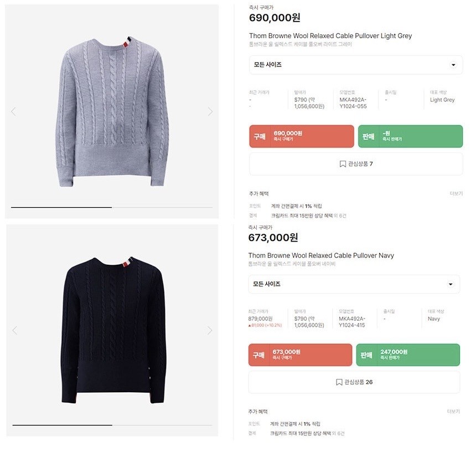Show more benefits (더보기) for navy pullover
This screenshot has height=462, width=476.
point(453,411)
